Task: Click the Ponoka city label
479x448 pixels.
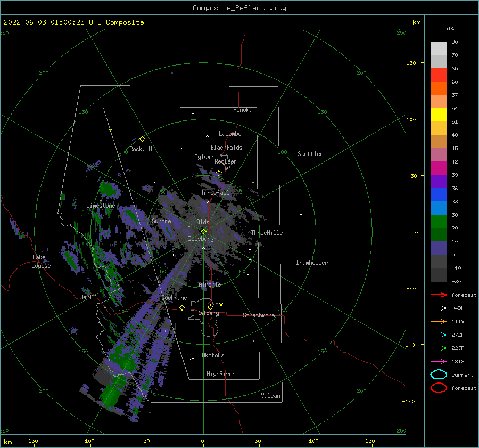Action: click(x=243, y=110)
